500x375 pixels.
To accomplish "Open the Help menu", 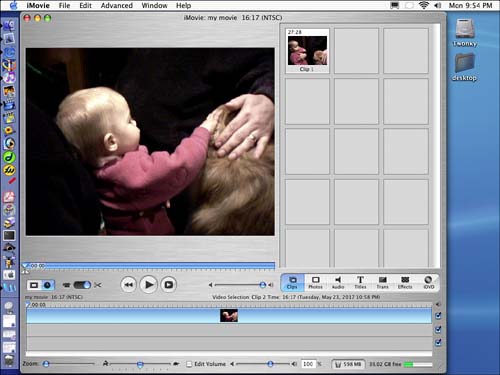I will [x=183, y=5].
